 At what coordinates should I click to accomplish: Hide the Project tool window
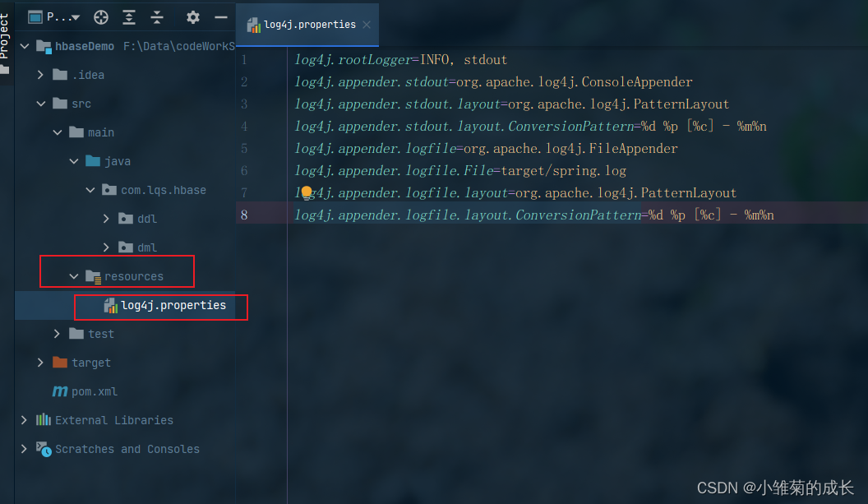[221, 17]
